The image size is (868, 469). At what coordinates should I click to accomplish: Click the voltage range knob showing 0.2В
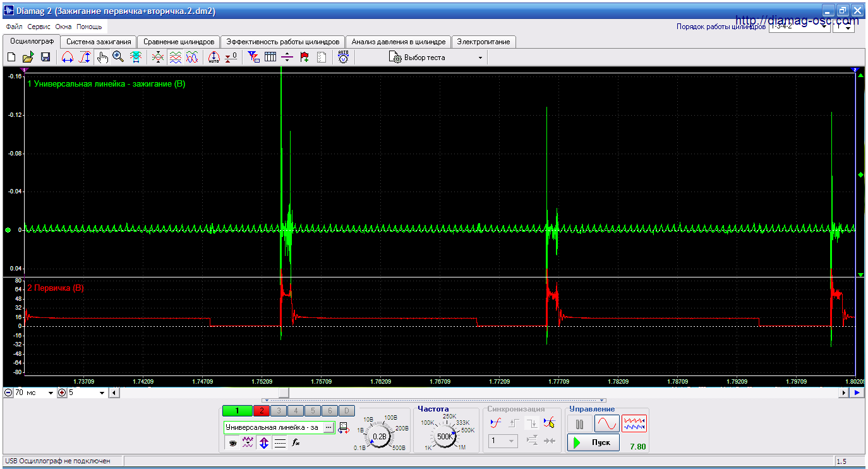[x=380, y=436]
